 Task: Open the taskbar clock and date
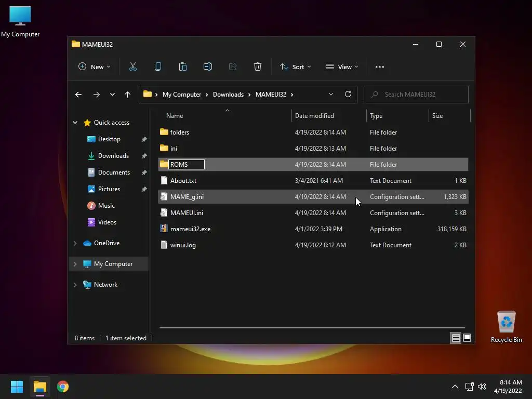point(508,387)
